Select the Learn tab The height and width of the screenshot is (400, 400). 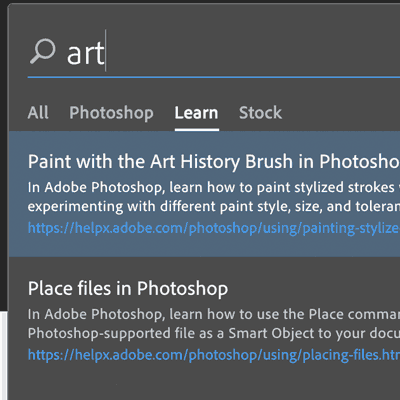pos(197,113)
